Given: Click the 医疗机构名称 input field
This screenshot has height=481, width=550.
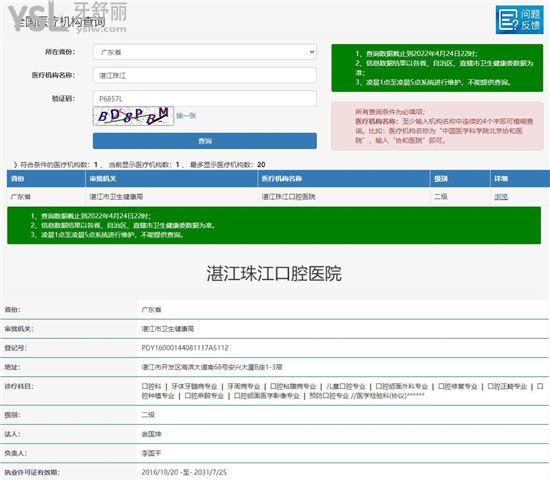Looking at the screenshot, I should click(x=204, y=75).
